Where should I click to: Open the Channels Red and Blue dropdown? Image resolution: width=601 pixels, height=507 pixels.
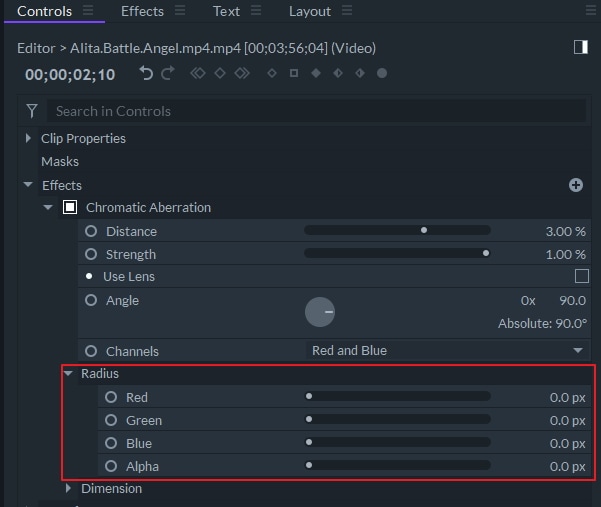point(446,351)
